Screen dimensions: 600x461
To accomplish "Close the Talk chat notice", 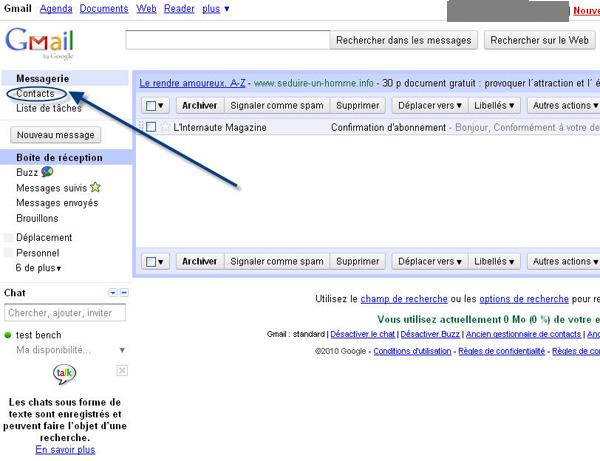I will click(x=122, y=370).
